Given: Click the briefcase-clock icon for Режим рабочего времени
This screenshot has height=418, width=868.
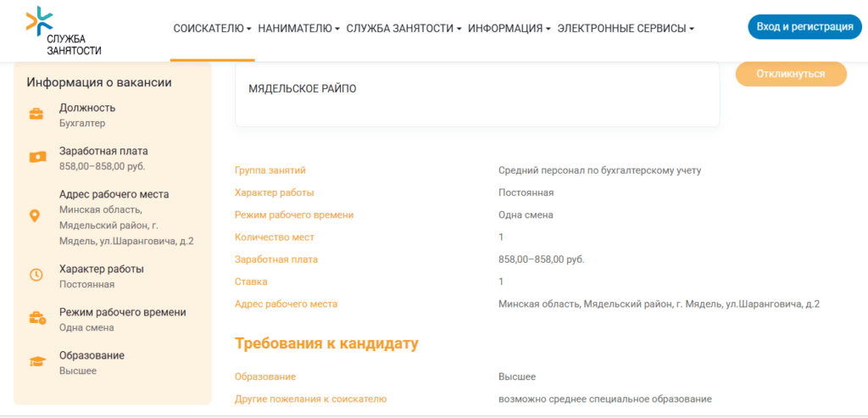Looking at the screenshot, I should click(37, 319).
